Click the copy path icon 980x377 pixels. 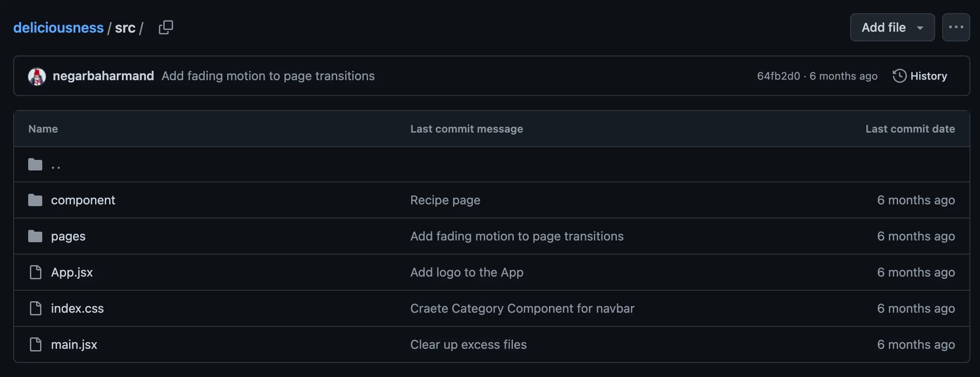[x=166, y=27]
